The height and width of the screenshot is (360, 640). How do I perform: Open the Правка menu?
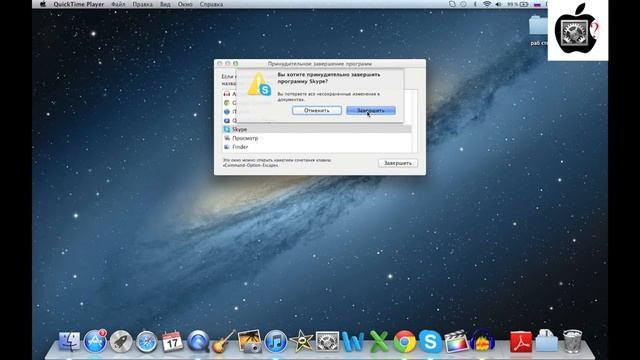point(142,4)
